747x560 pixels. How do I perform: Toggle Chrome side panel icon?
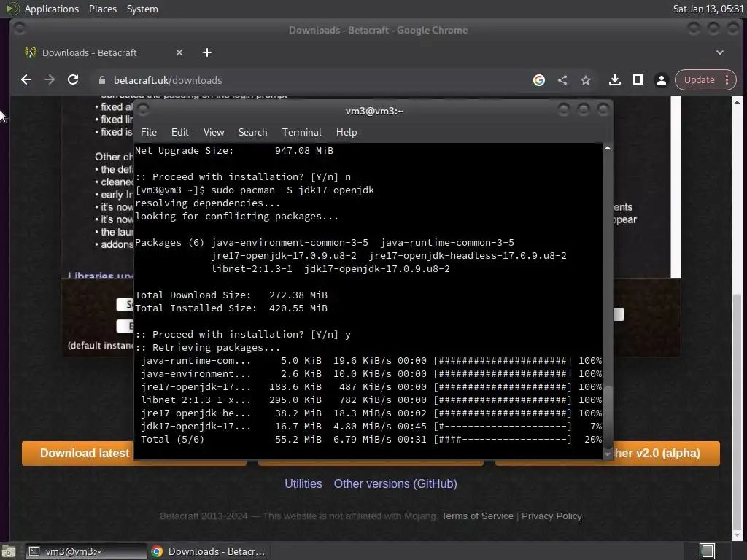pyautogui.click(x=638, y=80)
